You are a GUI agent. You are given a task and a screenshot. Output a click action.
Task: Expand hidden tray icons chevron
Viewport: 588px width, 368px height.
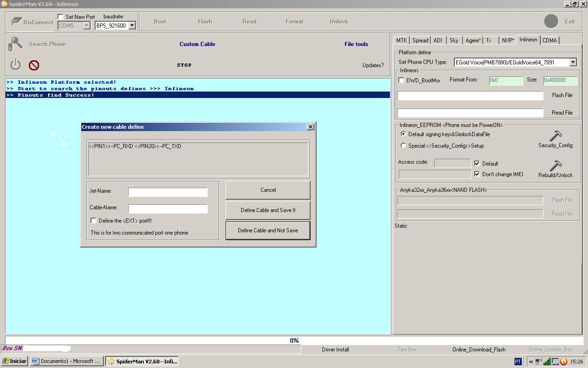pos(531,362)
